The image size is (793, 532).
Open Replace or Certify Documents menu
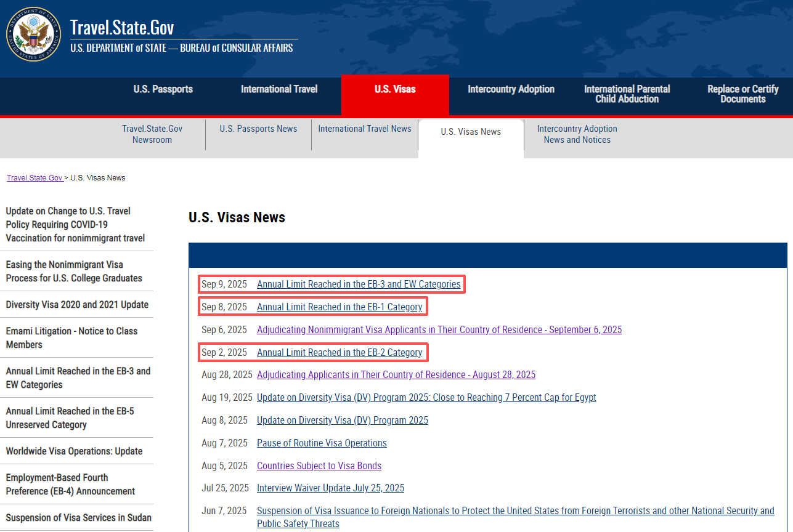click(x=742, y=94)
